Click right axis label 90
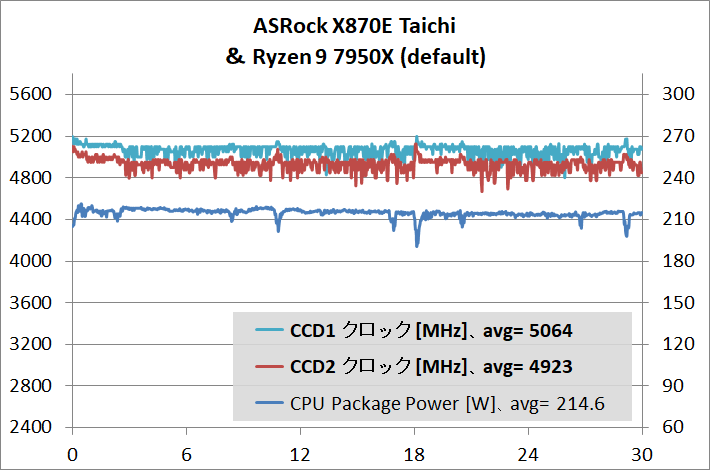The height and width of the screenshot is (470, 710). tap(673, 386)
